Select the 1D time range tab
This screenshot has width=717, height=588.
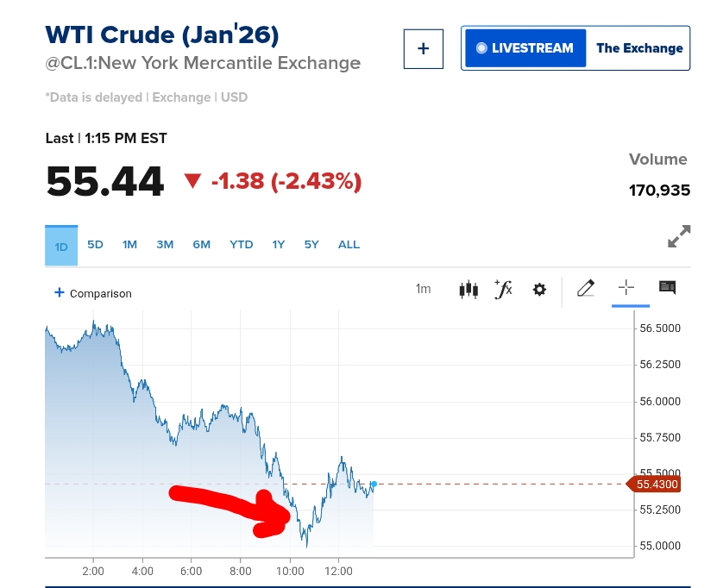61,247
